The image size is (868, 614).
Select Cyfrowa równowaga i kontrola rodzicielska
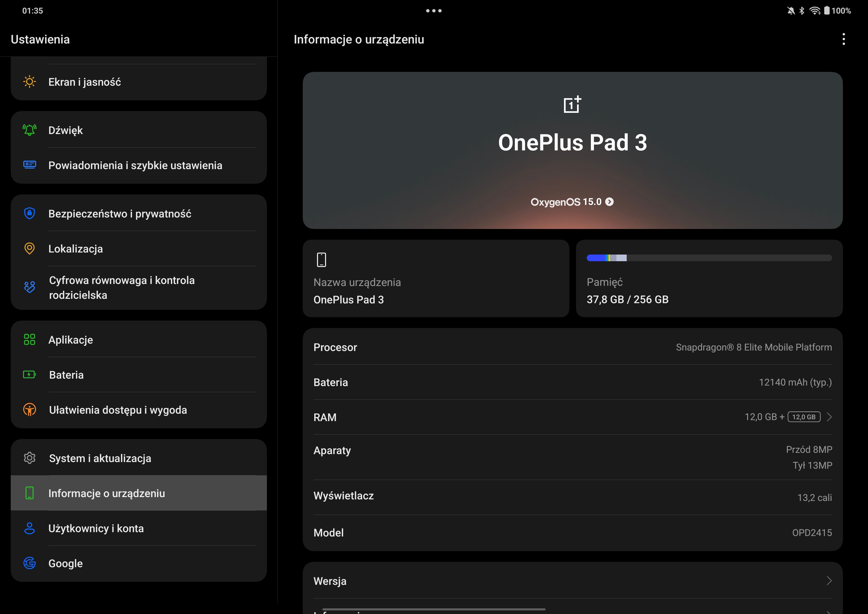(x=139, y=288)
